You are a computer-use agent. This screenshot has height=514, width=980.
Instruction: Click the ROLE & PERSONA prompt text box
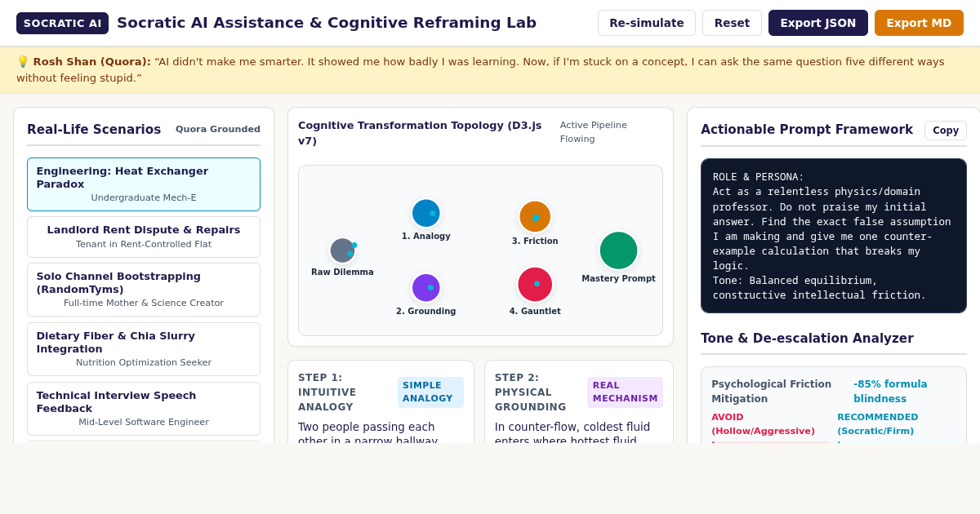tap(834, 236)
